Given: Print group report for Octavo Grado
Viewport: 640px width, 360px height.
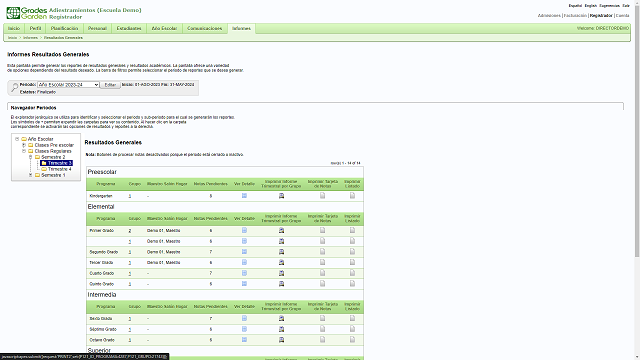Looking at the screenshot, I should [x=281, y=340].
